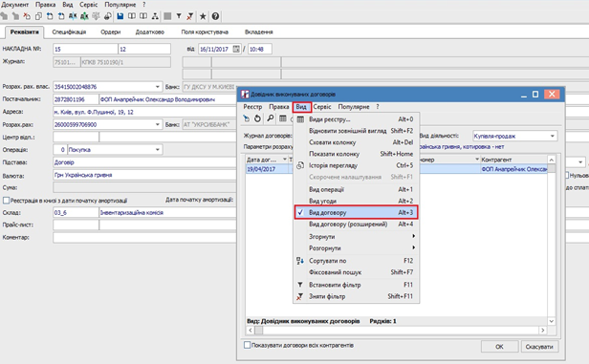Click the blue Дт/Кт postings icon
The width and height of the screenshot is (589, 364).
[73, 16]
